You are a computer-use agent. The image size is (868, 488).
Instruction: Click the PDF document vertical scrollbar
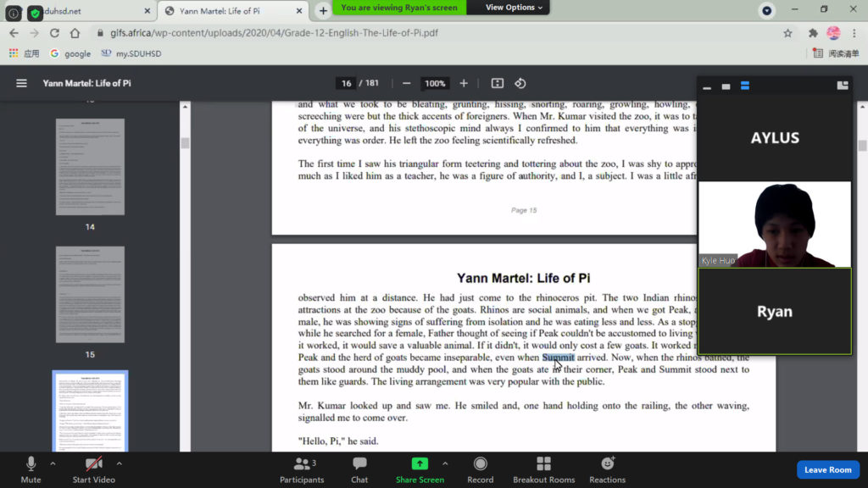pyautogui.click(x=862, y=145)
